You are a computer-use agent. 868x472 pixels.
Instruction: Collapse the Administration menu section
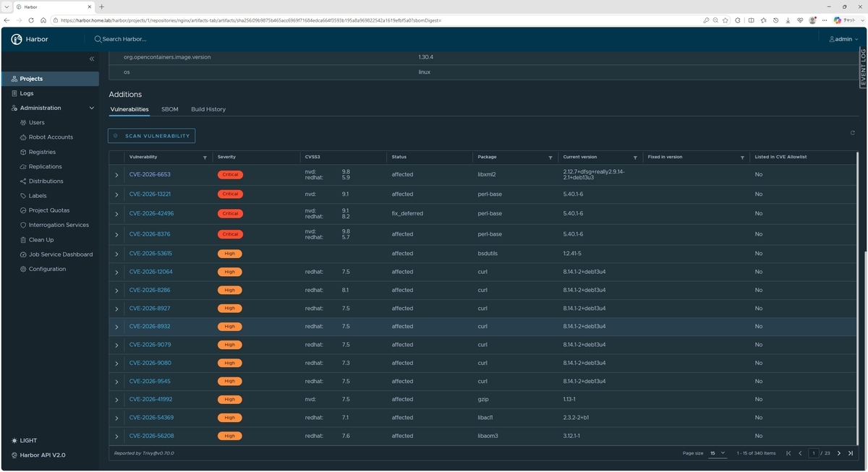pyautogui.click(x=91, y=108)
